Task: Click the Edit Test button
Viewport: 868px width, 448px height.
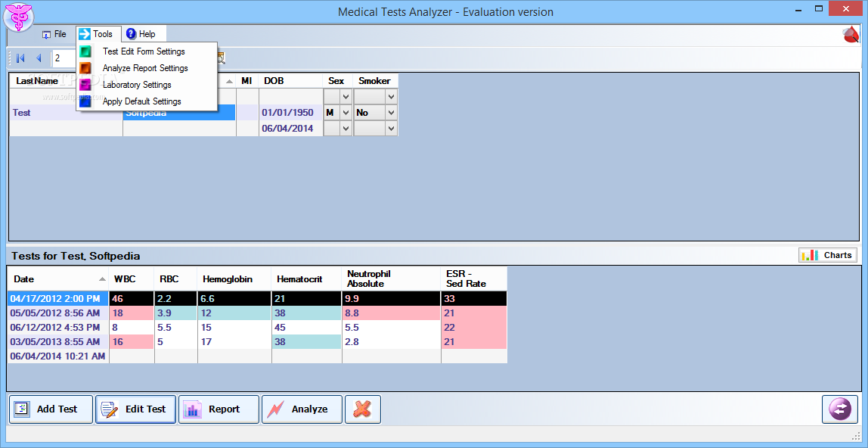Action: pyautogui.click(x=135, y=409)
